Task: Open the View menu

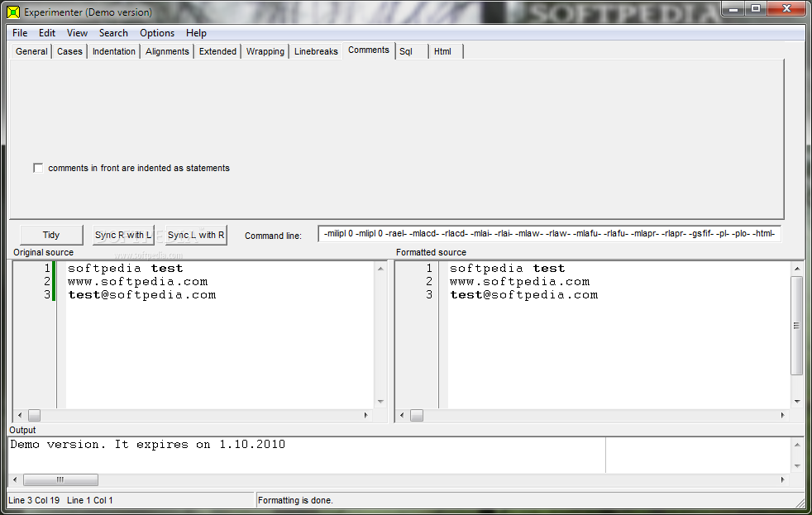Action: [77, 32]
